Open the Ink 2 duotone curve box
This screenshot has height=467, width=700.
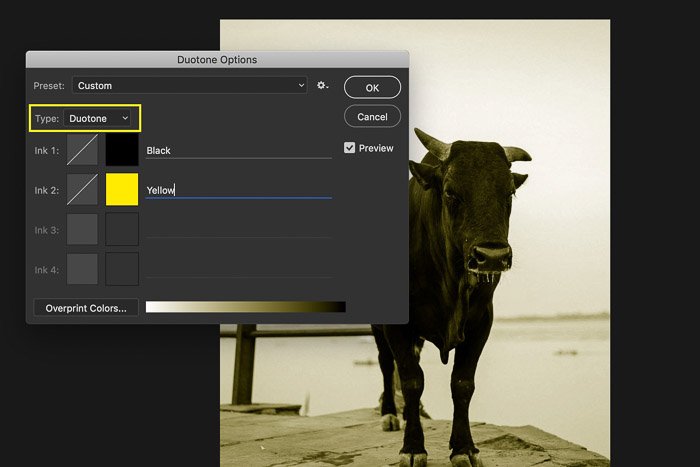(82, 189)
